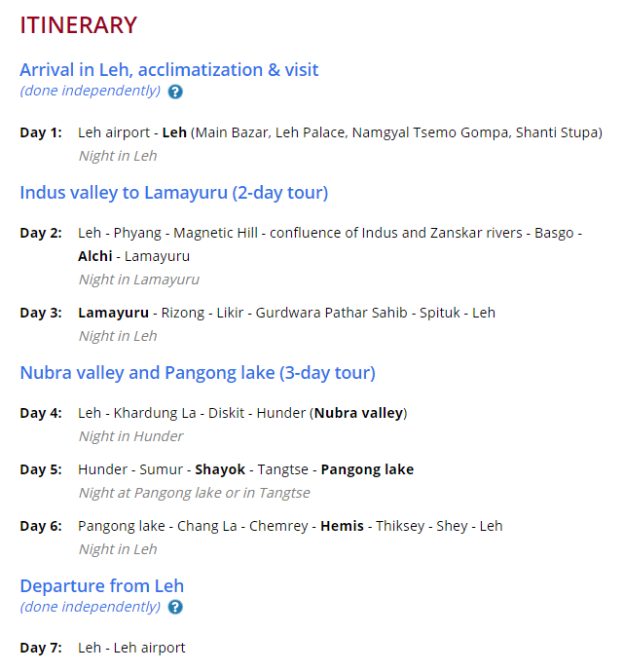
Task: Click the help icon beside the arrival section's 'done independently'
Action: pyautogui.click(x=175, y=92)
